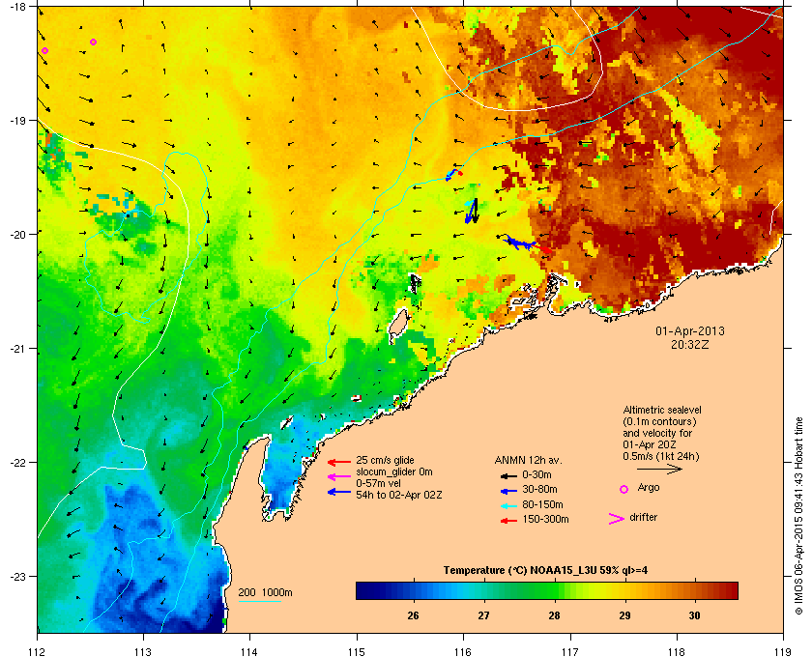The width and height of the screenshot is (812, 657).
Task: Click the longitude axis label 115
Action: 357,652
